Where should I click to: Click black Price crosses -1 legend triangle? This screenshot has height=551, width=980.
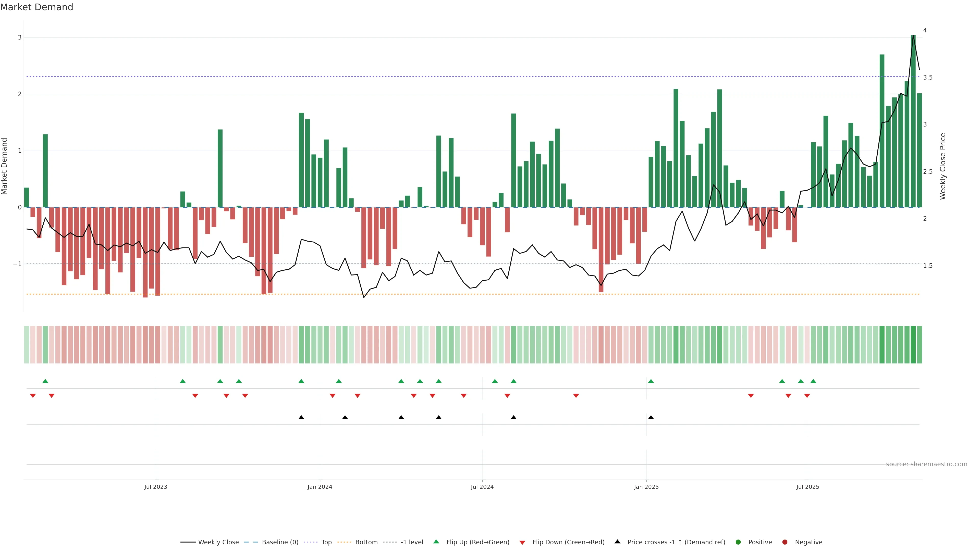coord(617,542)
